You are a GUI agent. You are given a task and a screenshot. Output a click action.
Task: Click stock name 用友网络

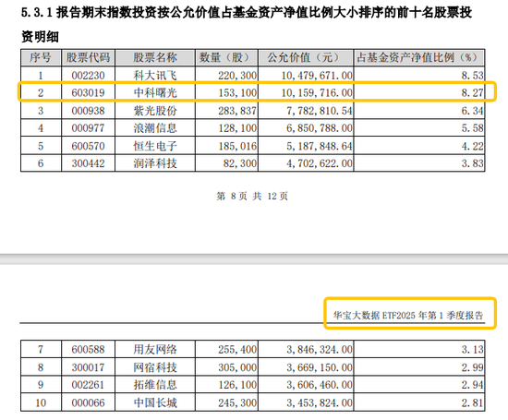click(155, 350)
